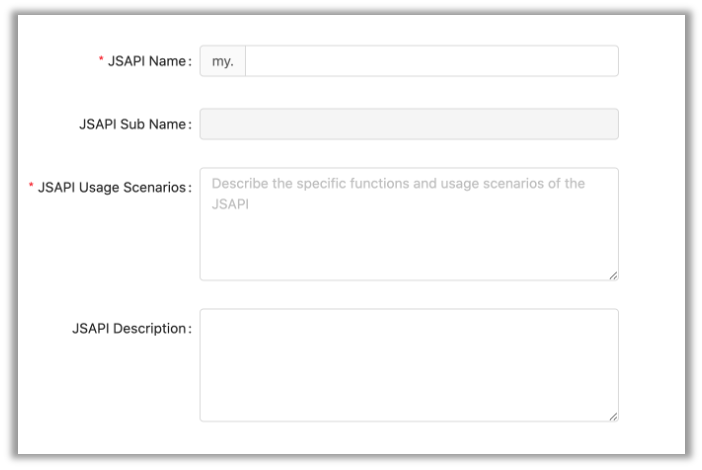Click the red asterisk beside JSAPI Usage Scenarios
The width and height of the screenshot is (702, 470).
(31, 187)
